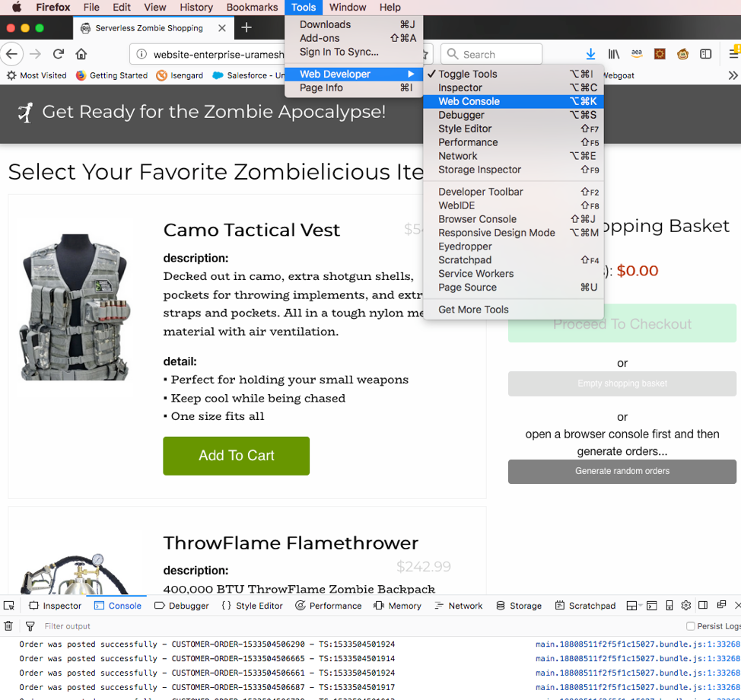Click the site information icon in URL bar

142,54
